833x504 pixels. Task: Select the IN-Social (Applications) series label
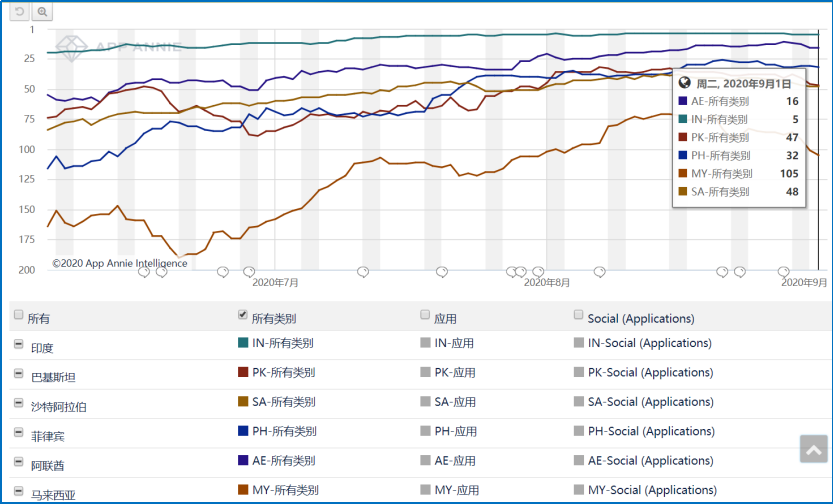(650, 343)
